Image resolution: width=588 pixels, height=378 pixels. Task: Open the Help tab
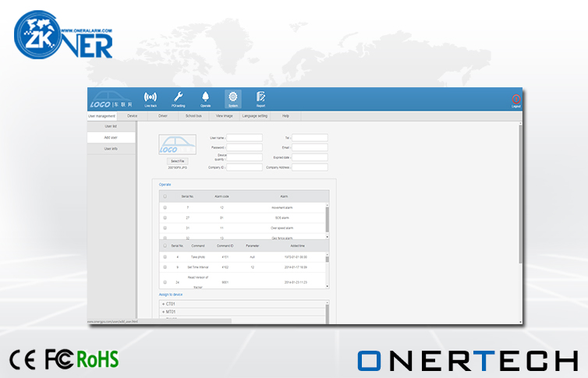tap(285, 116)
